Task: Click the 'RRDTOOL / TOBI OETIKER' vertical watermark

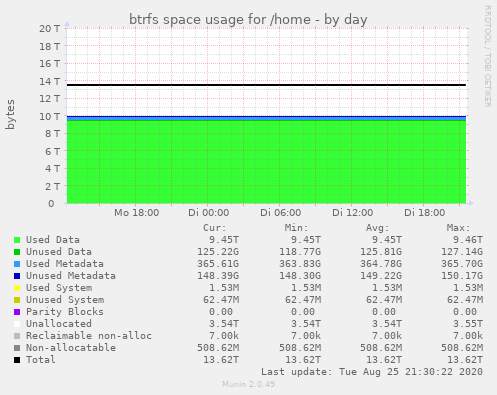Action: coord(487,56)
